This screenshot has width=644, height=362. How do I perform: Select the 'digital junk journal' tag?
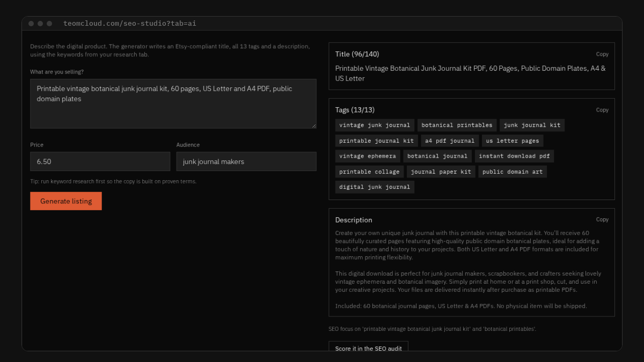(375, 188)
